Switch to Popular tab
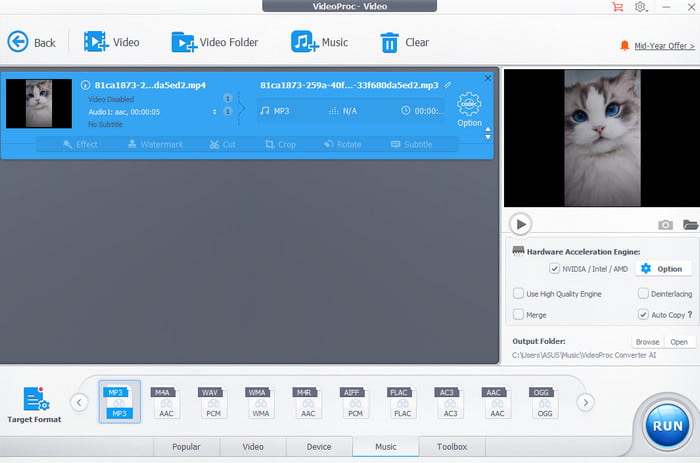Screen dimensions: 700x463 coord(186,446)
